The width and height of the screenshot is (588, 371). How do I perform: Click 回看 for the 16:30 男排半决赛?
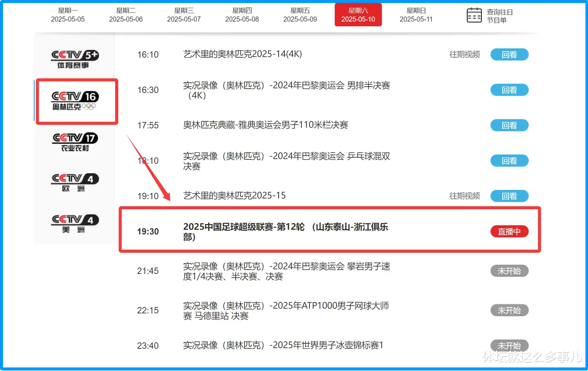(x=509, y=90)
